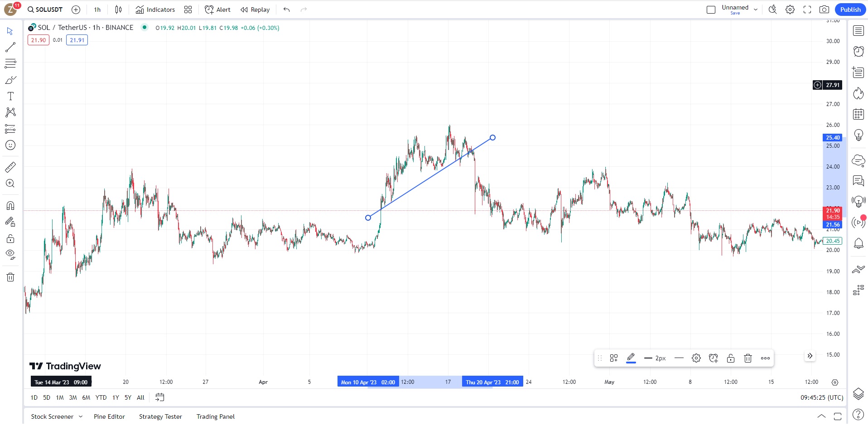Redo the chart action

click(304, 10)
